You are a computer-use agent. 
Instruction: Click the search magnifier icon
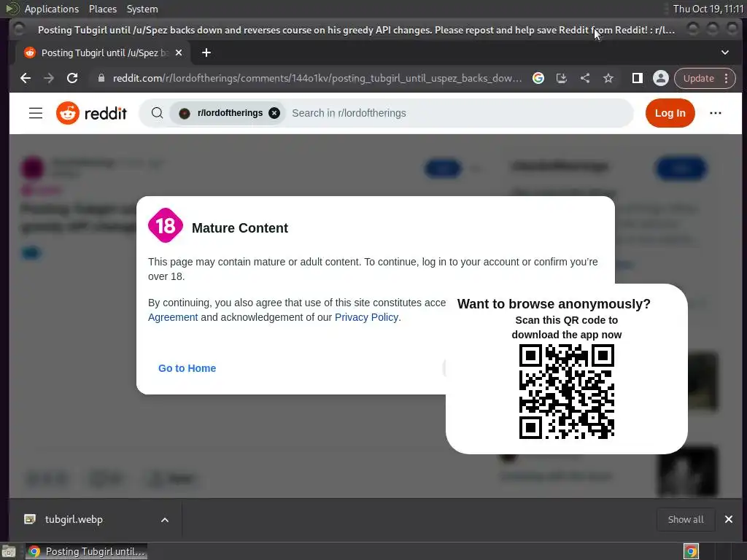157,113
